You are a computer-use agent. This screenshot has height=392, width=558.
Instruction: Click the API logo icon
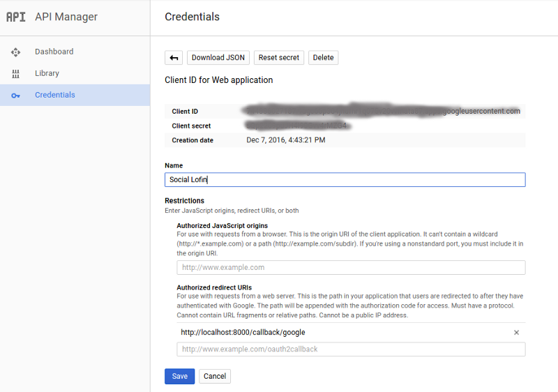coord(15,17)
